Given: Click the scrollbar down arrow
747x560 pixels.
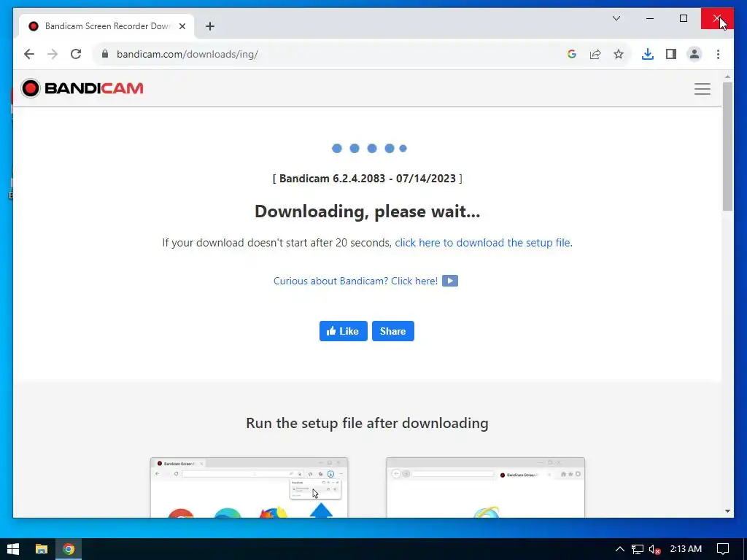Looking at the screenshot, I should click(727, 511).
